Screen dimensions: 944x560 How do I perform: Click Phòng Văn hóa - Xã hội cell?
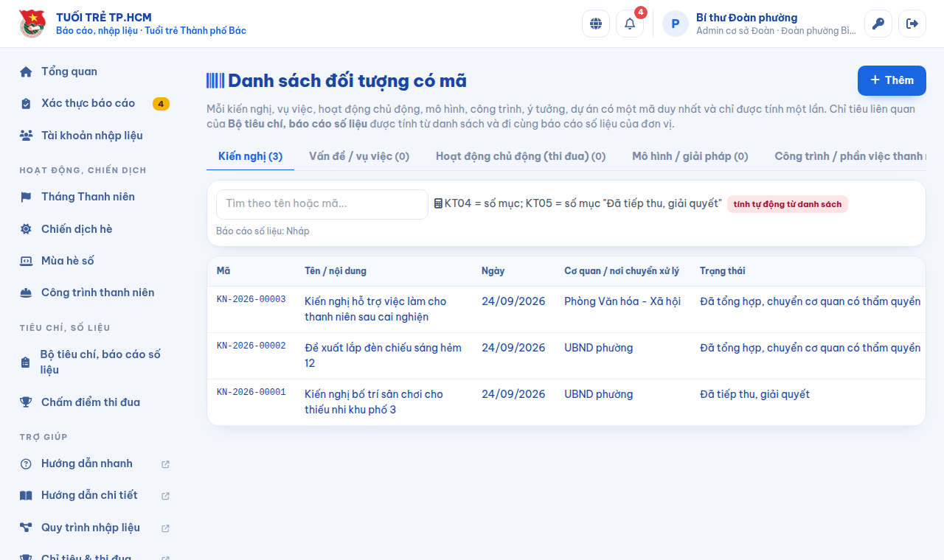coord(622,301)
